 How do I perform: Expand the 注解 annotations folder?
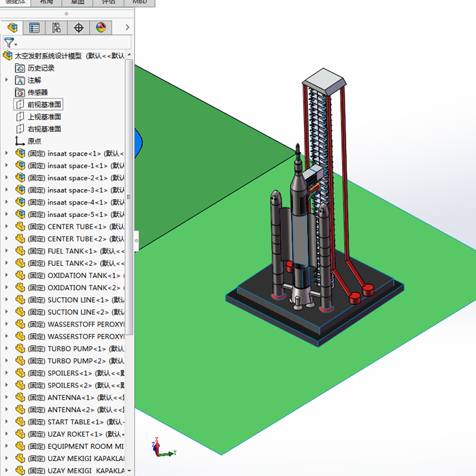pos(7,80)
